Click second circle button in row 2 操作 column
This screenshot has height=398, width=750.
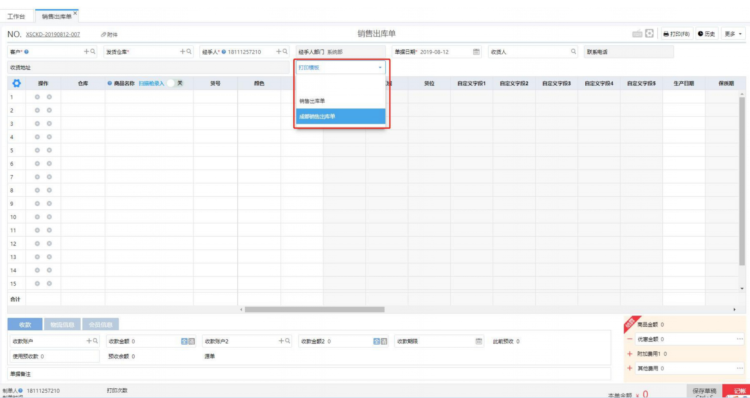49,111
